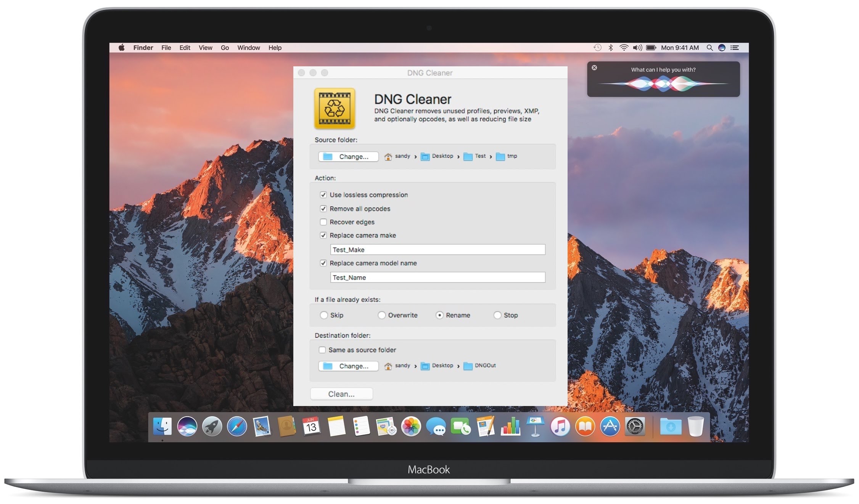The width and height of the screenshot is (859, 504).
Task: Click Desktop folder in source path
Action: coord(437,156)
